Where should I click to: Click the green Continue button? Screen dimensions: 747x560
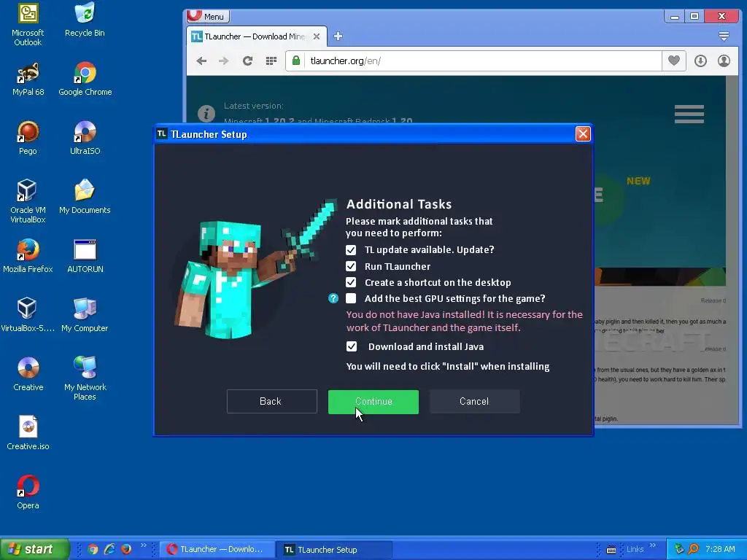point(373,402)
